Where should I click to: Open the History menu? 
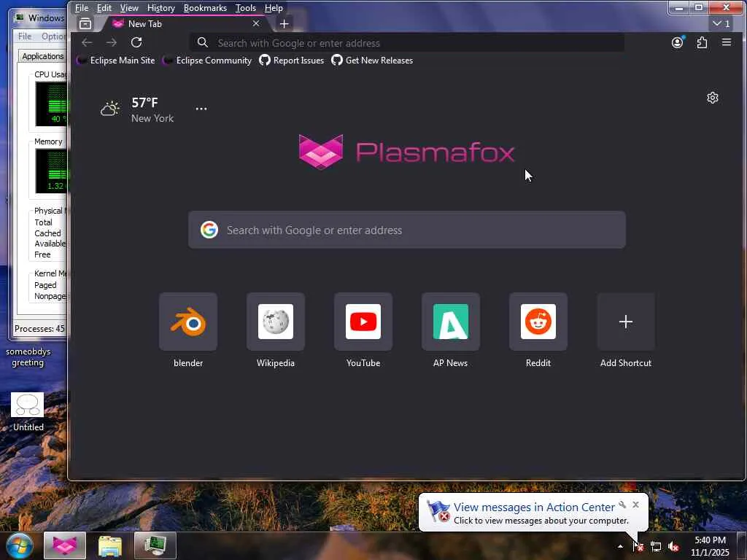(x=161, y=7)
